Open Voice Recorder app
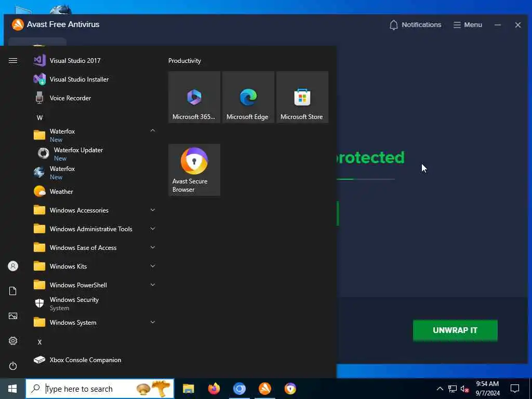 point(94,98)
